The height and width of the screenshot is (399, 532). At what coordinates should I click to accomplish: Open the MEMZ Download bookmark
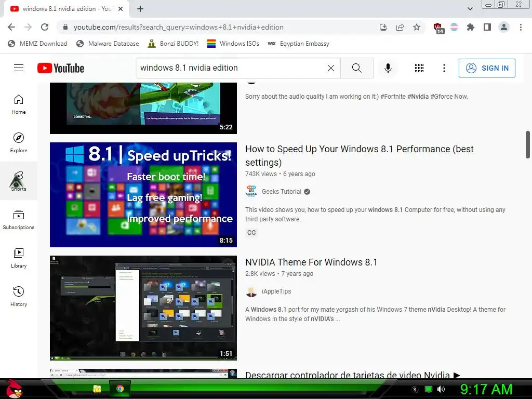click(x=37, y=44)
